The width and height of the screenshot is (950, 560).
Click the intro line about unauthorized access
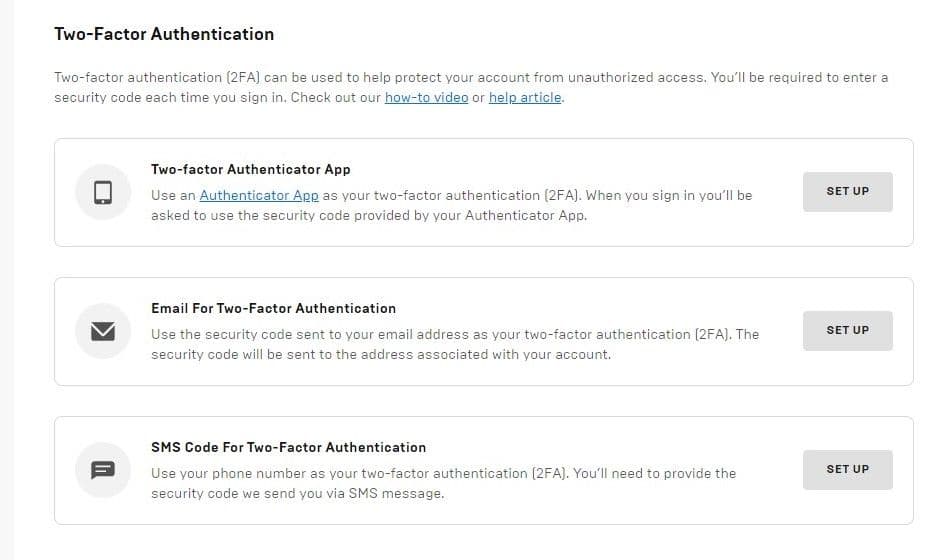coord(470,77)
